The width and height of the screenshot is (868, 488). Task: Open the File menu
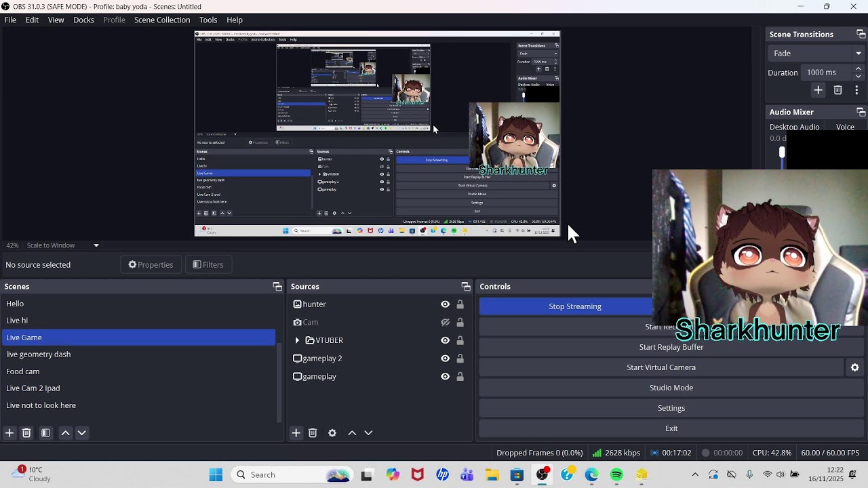point(10,20)
